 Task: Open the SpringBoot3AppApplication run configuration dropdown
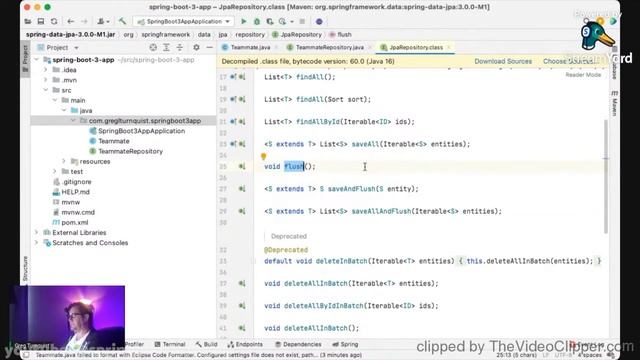click(x=184, y=21)
